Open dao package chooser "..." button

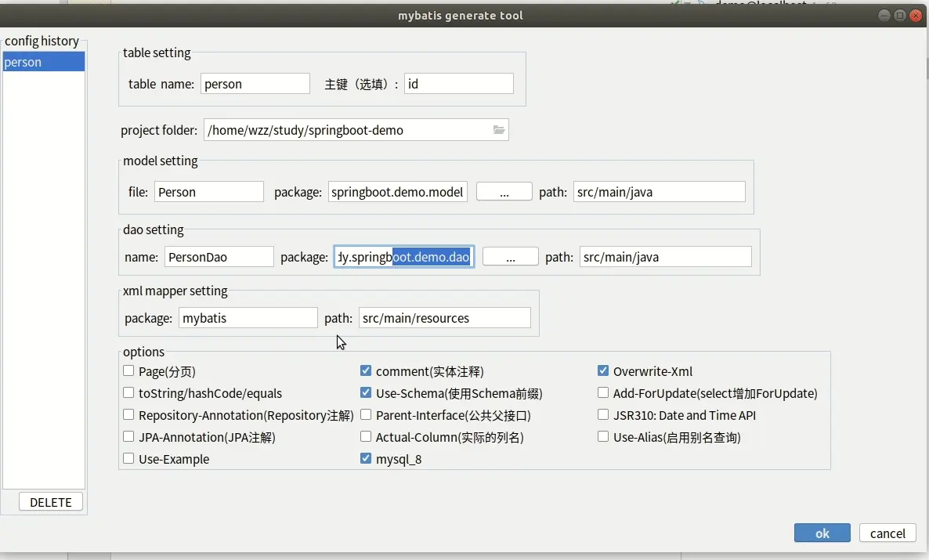[510, 257]
